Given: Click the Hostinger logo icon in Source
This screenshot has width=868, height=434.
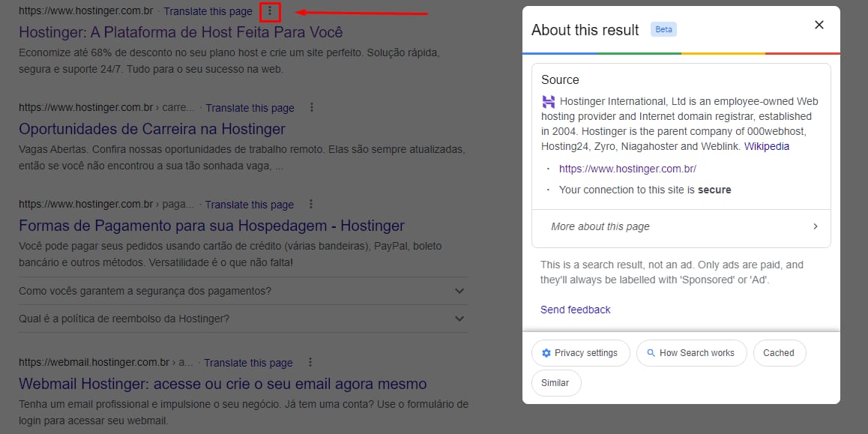Looking at the screenshot, I should [x=549, y=102].
